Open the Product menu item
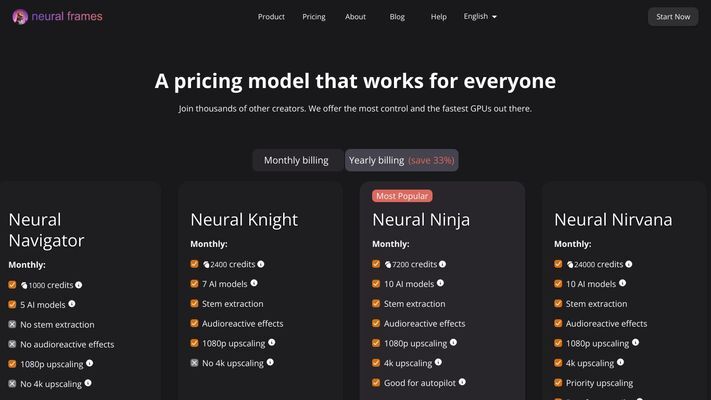Viewport: 711px width, 400px height. click(x=271, y=17)
